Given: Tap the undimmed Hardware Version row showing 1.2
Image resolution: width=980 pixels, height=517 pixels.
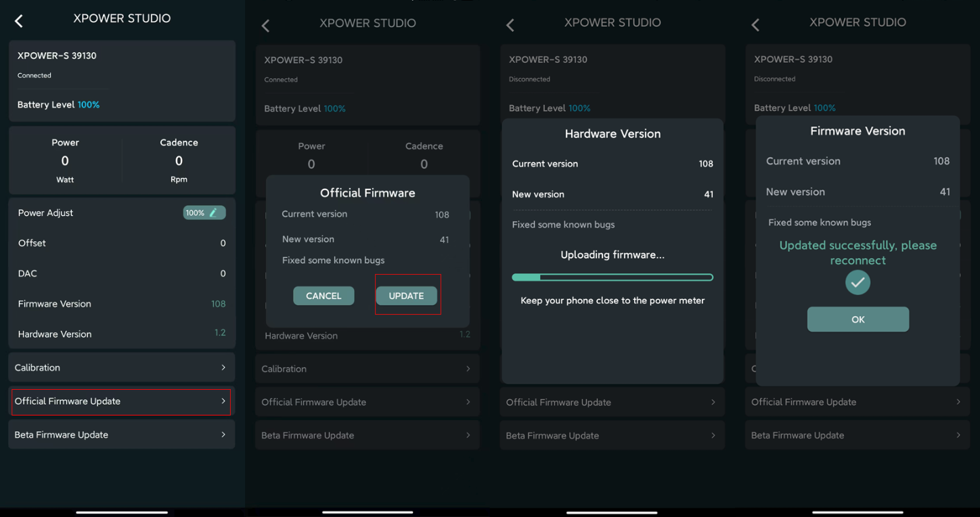Looking at the screenshot, I should point(122,334).
